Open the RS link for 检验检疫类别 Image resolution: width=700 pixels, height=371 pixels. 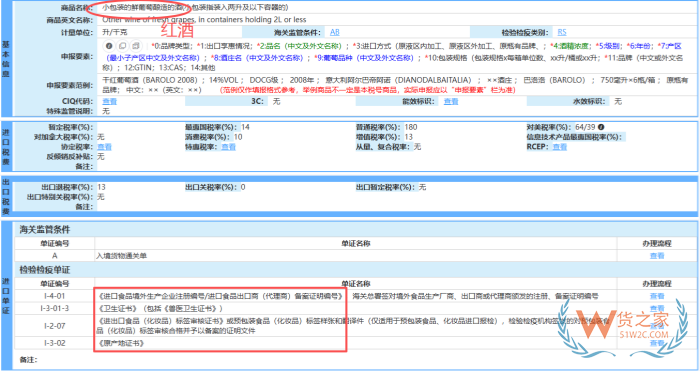tap(562, 32)
